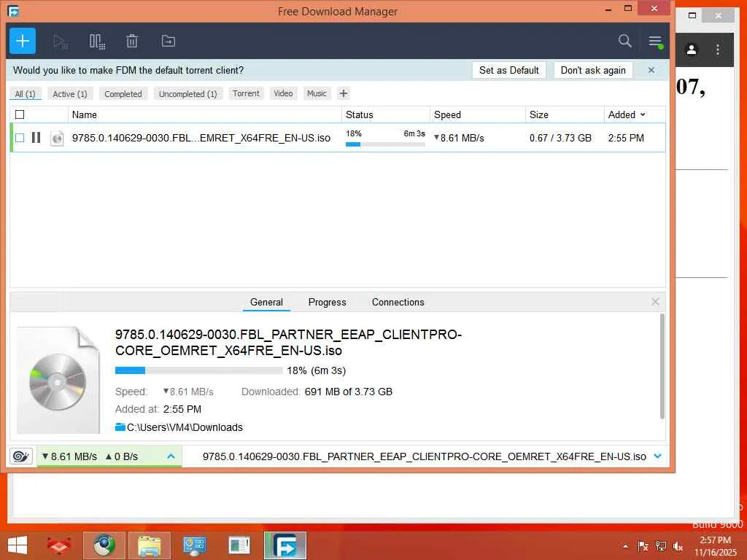Expand the bottom download name dropdown
Viewport: 747px width, 560px height.
pos(658,456)
